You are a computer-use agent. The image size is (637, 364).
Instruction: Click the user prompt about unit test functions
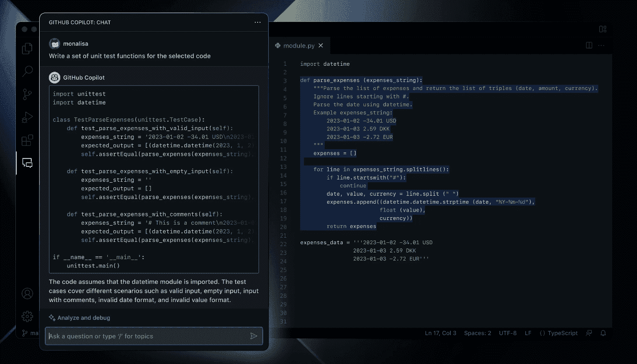pos(130,56)
